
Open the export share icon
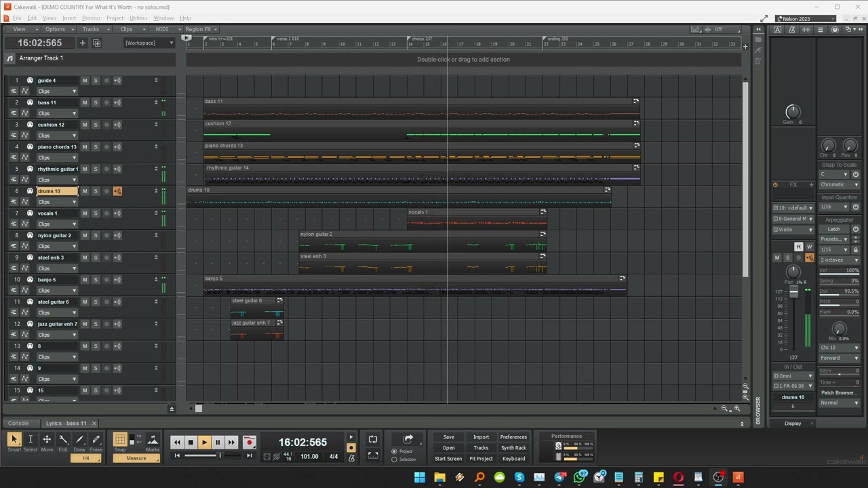tap(408, 439)
